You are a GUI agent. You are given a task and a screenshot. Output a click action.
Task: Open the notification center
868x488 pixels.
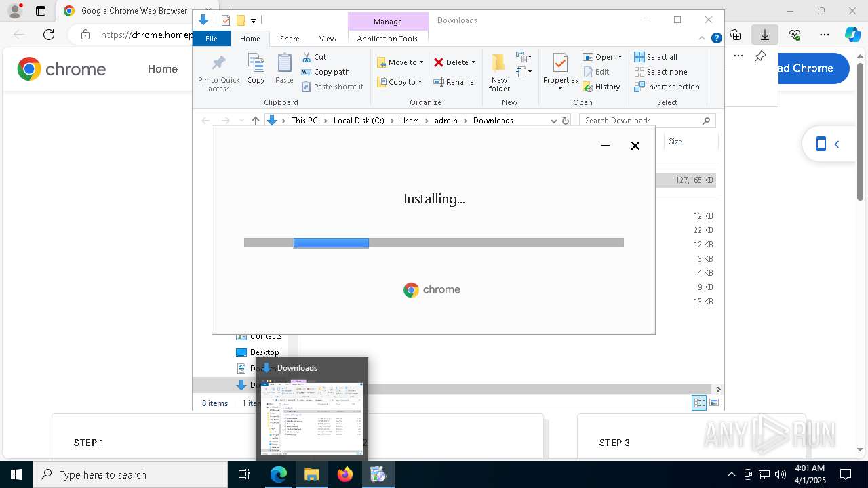click(846, 474)
